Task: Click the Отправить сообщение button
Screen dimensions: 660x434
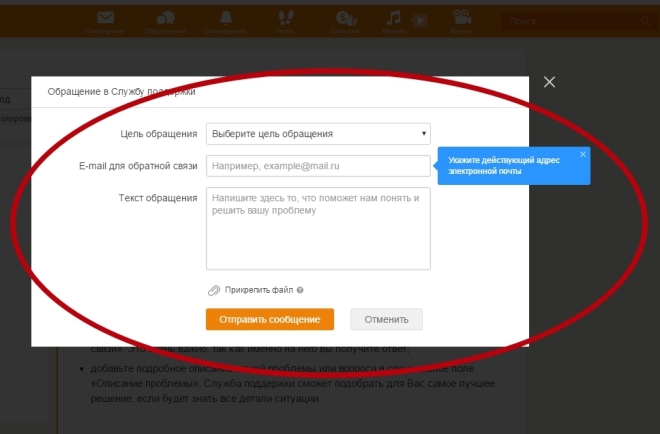Action: coord(270,320)
